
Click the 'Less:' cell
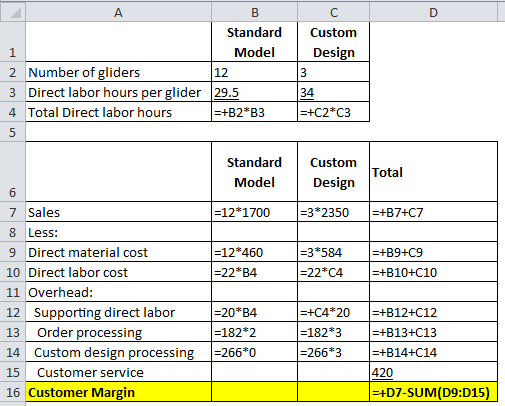[x=118, y=232]
